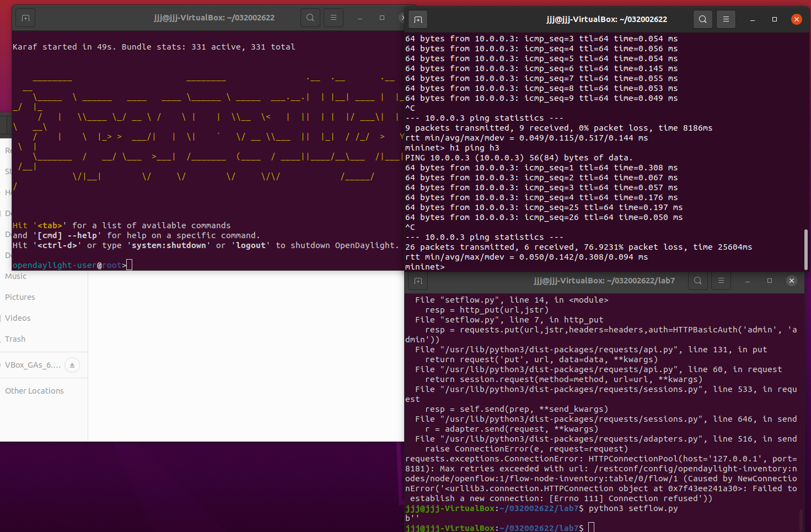Click the b'' output line in lab7 terminal
This screenshot has width=811, height=532.
click(x=412, y=518)
